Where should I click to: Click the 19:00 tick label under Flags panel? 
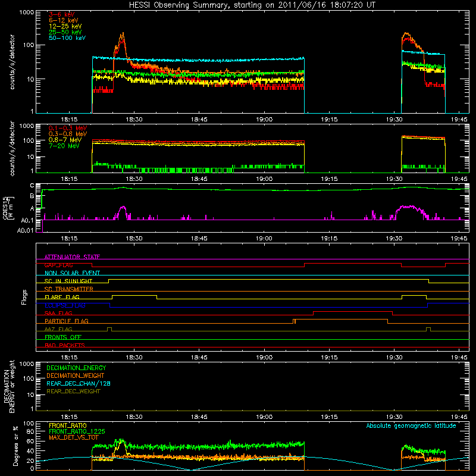pyautogui.click(x=264, y=358)
